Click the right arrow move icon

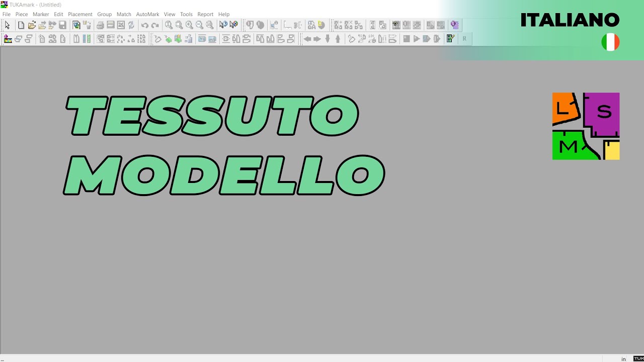tap(317, 39)
